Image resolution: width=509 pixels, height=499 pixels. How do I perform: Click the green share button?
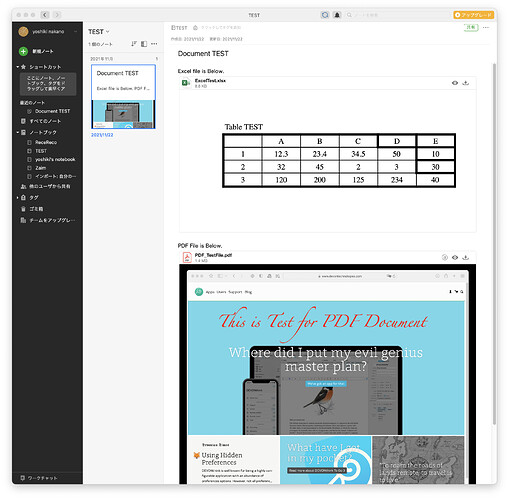coord(471,27)
